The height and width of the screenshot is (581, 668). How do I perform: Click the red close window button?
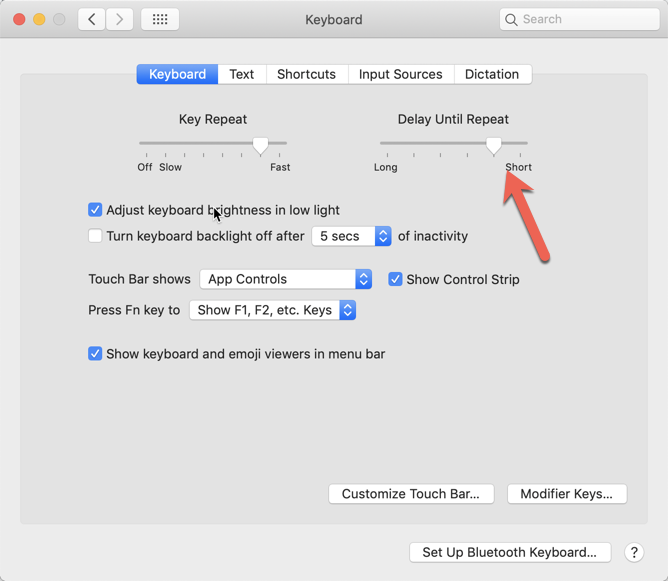tap(19, 19)
